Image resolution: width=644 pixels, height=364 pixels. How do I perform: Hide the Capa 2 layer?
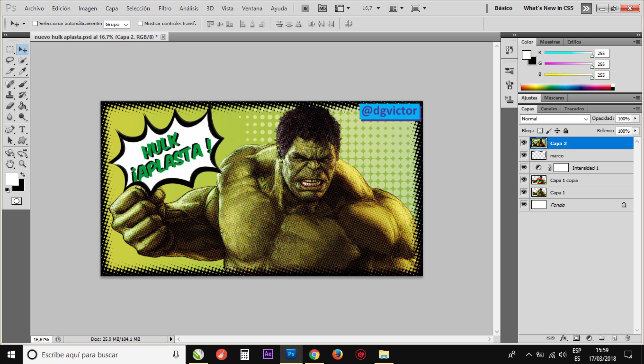tap(524, 143)
